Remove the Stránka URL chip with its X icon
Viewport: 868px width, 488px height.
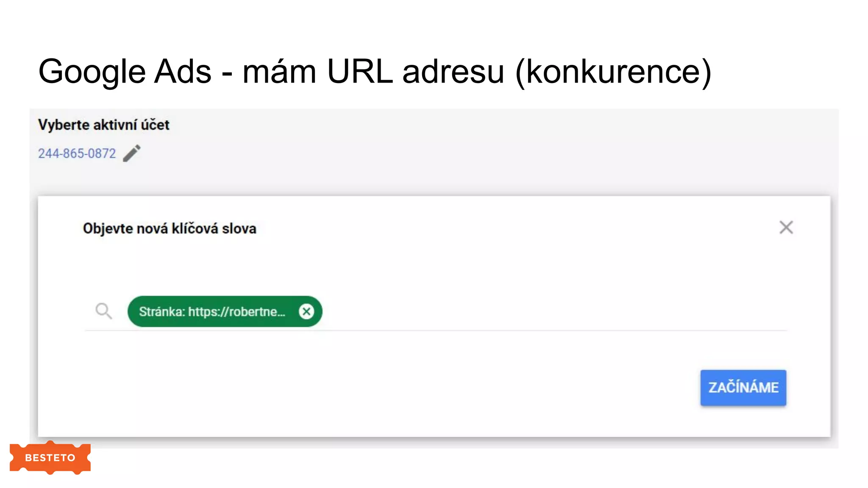pos(306,311)
